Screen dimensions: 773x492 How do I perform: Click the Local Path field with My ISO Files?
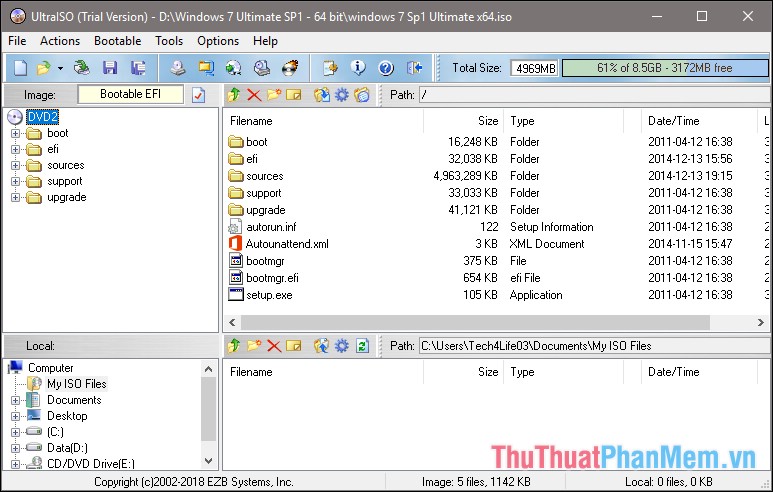(x=594, y=346)
